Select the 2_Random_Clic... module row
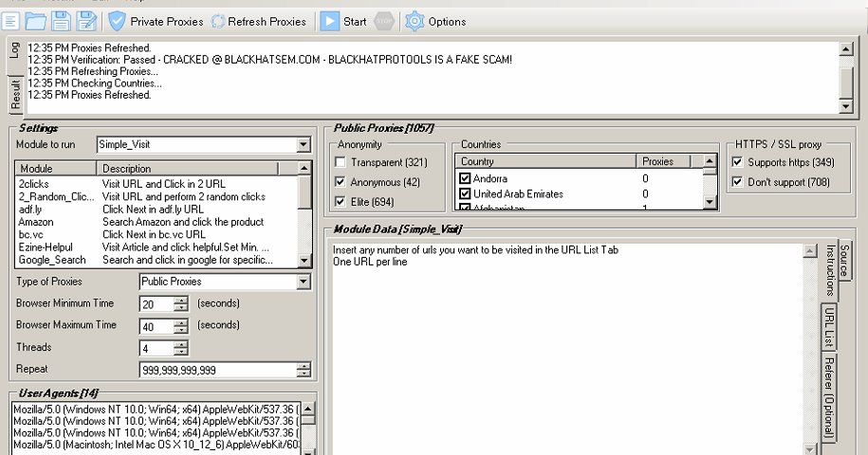Viewport: 868px width, 455px height. [x=157, y=197]
